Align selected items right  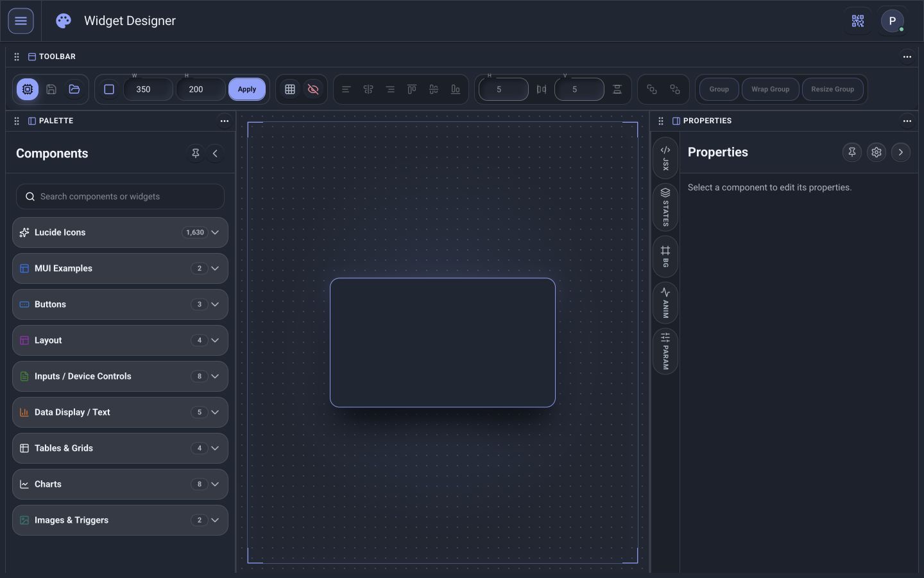coord(390,89)
